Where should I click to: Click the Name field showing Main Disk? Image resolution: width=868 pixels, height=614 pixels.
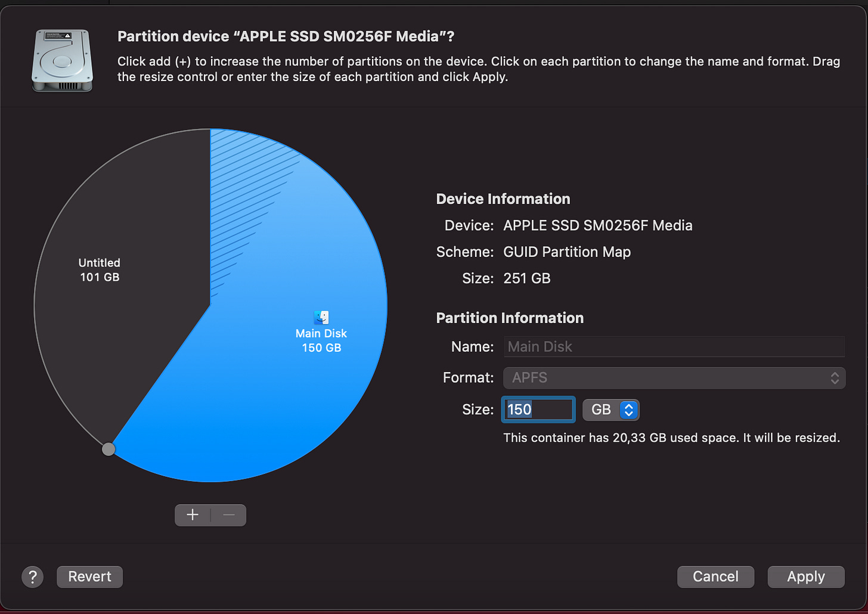point(674,346)
